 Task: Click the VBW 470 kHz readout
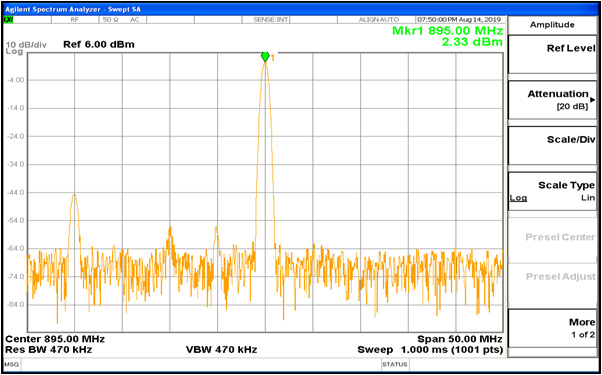click(222, 350)
